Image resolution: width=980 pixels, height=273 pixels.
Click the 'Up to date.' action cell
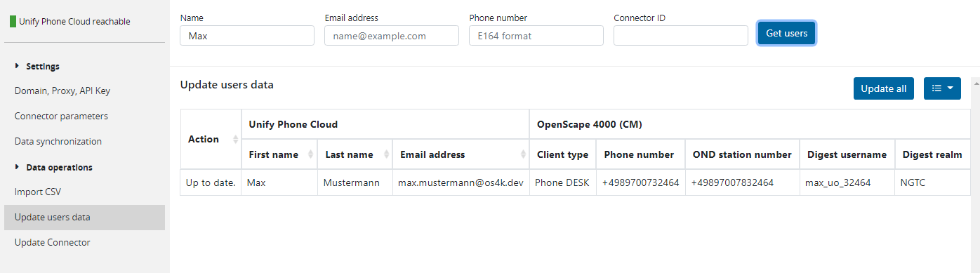pos(211,182)
